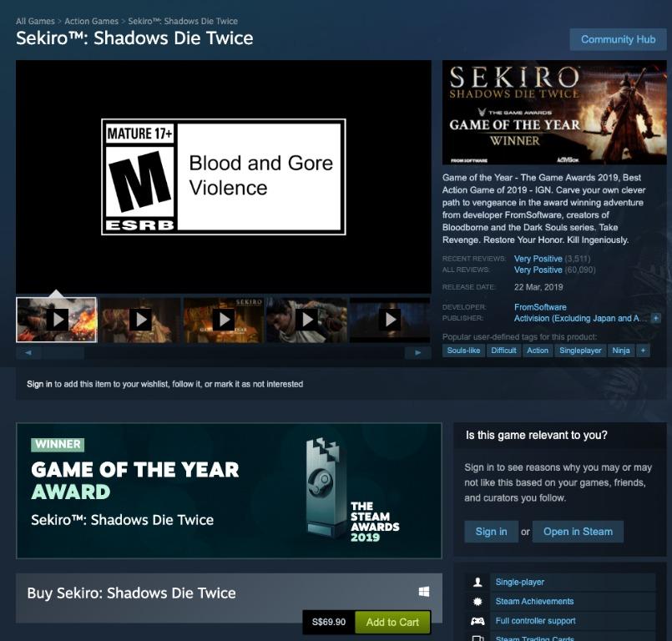
Task: Click the Full controller support gamepad icon
Action: (x=476, y=621)
